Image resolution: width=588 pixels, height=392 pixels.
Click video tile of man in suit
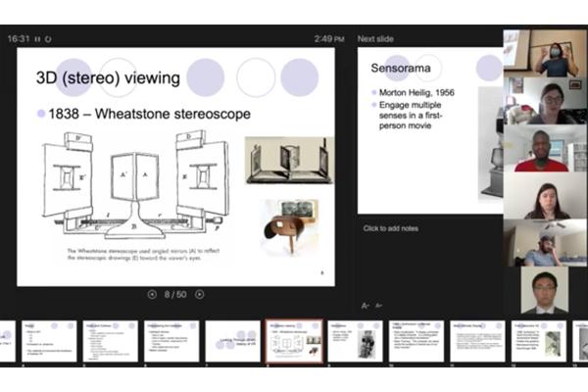tap(545, 290)
